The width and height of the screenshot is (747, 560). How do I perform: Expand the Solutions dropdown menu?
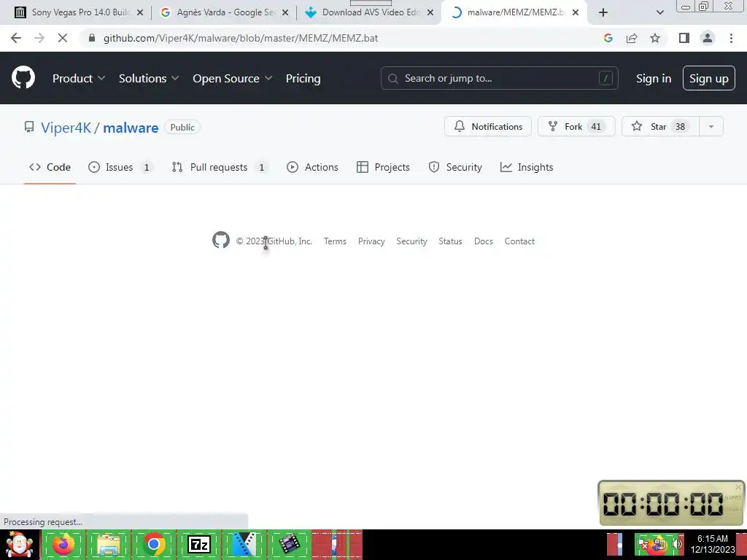coord(149,79)
